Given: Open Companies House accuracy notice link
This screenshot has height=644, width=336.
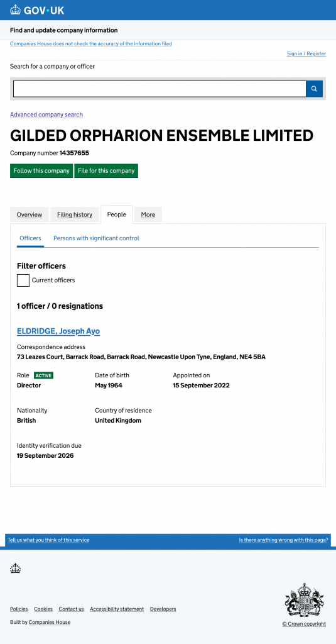Looking at the screenshot, I should [91, 43].
